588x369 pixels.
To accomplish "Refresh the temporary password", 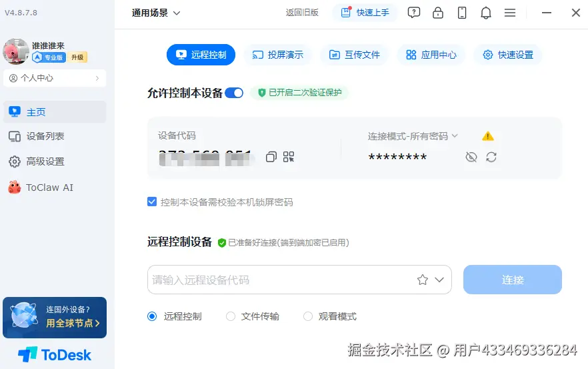I will (x=491, y=157).
